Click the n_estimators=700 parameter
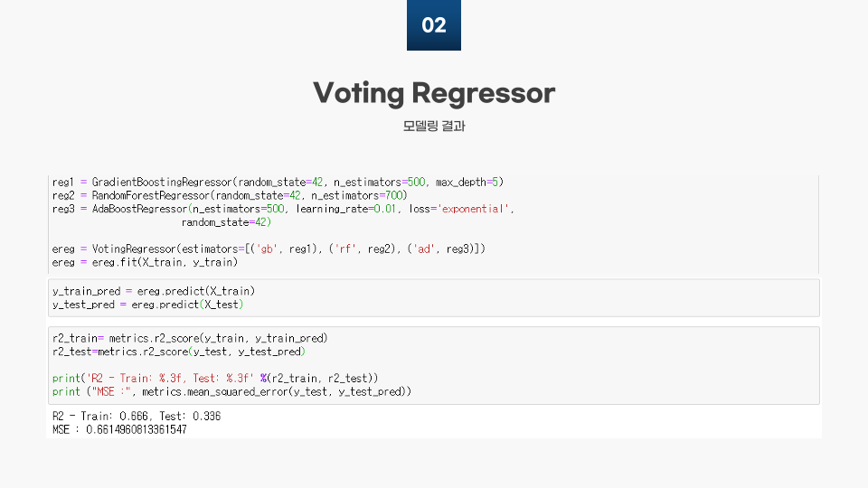 (359, 195)
